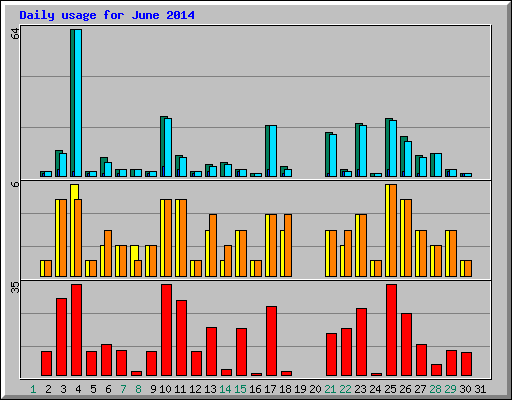
Task: Select the cyan bar for day 10
Action: pos(168,147)
